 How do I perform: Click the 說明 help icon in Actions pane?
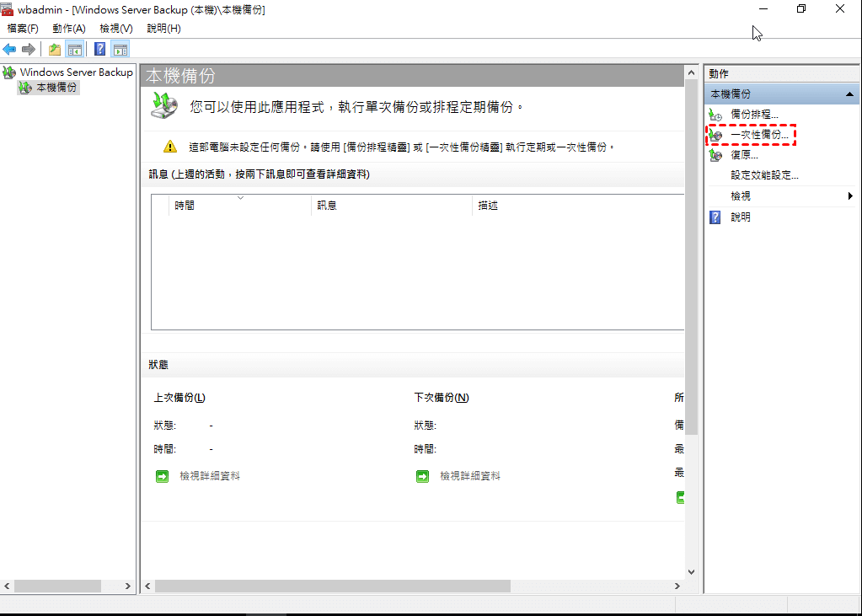tap(715, 217)
